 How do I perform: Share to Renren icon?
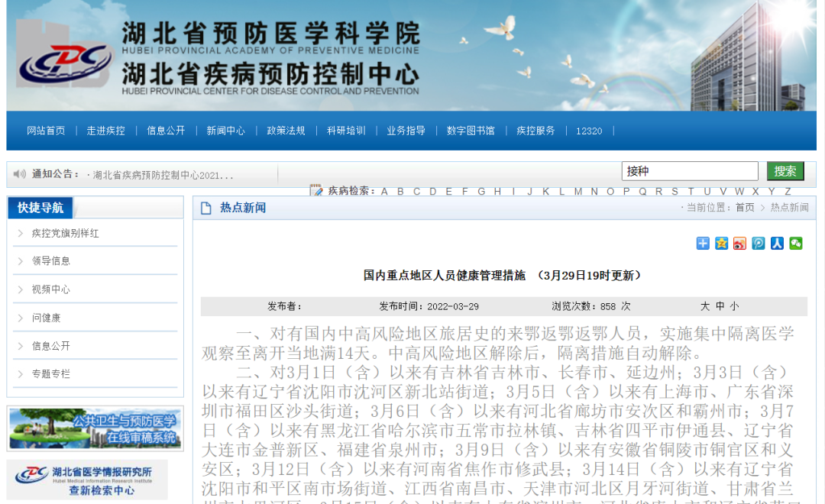pyautogui.click(x=777, y=244)
